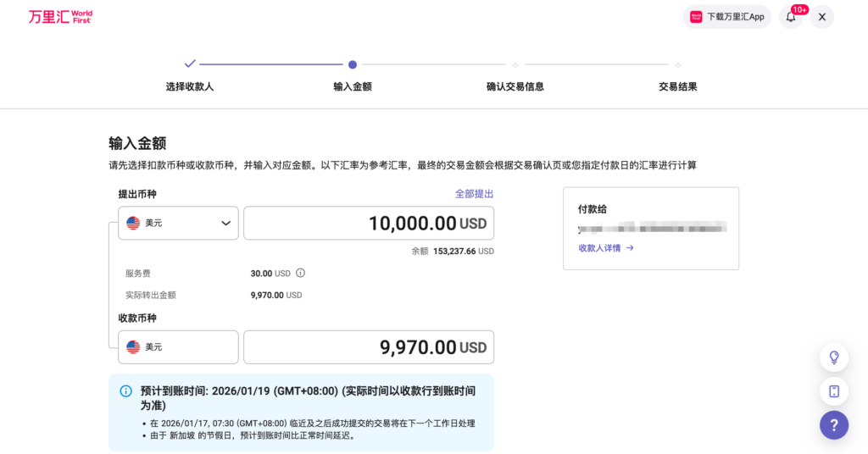
Task: Click the 交易结果 step label
Action: tap(677, 86)
